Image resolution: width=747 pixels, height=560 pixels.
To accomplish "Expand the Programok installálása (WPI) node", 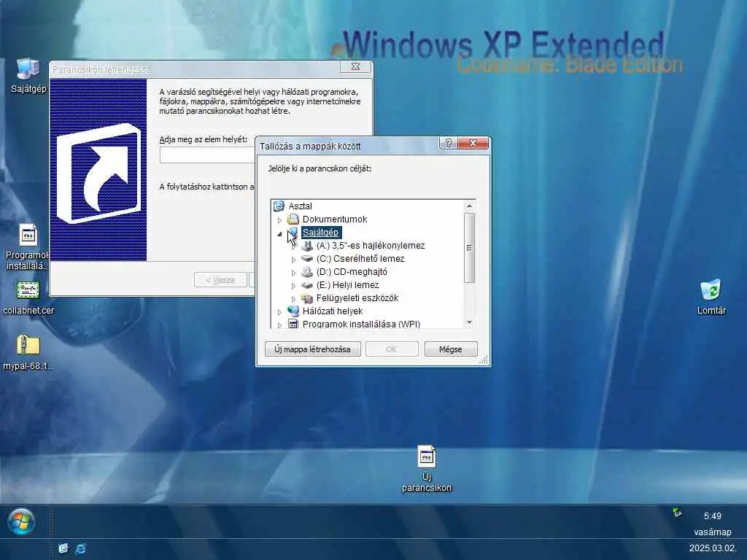I will [x=279, y=324].
